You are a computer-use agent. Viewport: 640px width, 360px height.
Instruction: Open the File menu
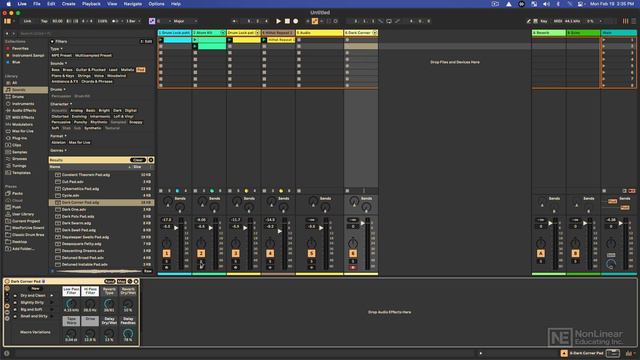click(x=37, y=4)
